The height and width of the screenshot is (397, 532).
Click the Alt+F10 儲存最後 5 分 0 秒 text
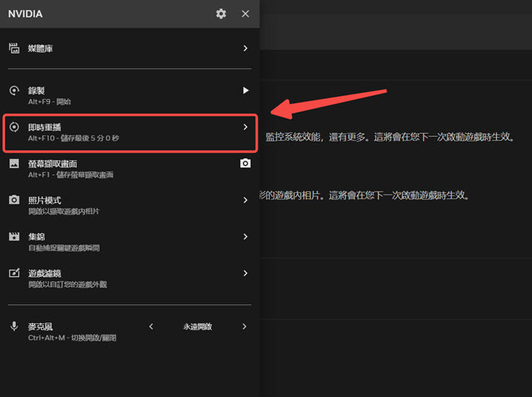click(74, 138)
